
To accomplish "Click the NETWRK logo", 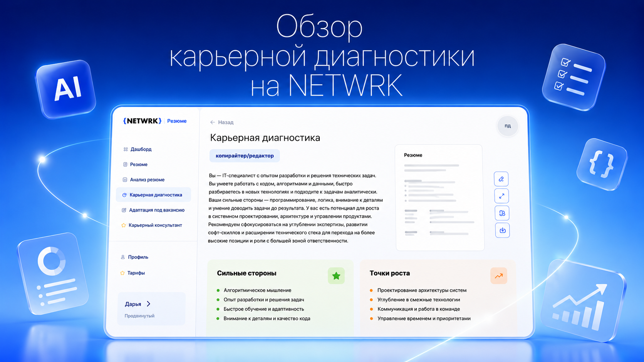I will 142,121.
